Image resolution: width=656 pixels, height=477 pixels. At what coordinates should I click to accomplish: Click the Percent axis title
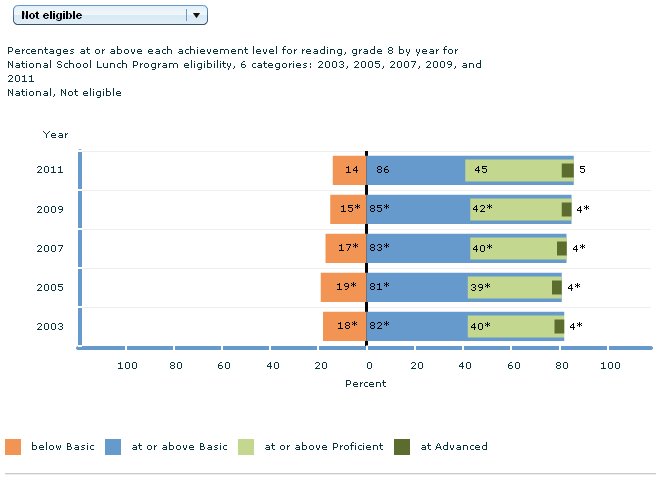click(x=365, y=383)
